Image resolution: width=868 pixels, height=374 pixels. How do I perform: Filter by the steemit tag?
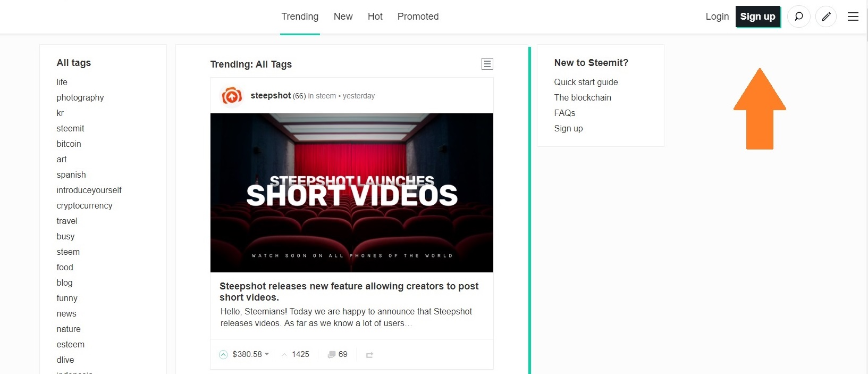(70, 128)
